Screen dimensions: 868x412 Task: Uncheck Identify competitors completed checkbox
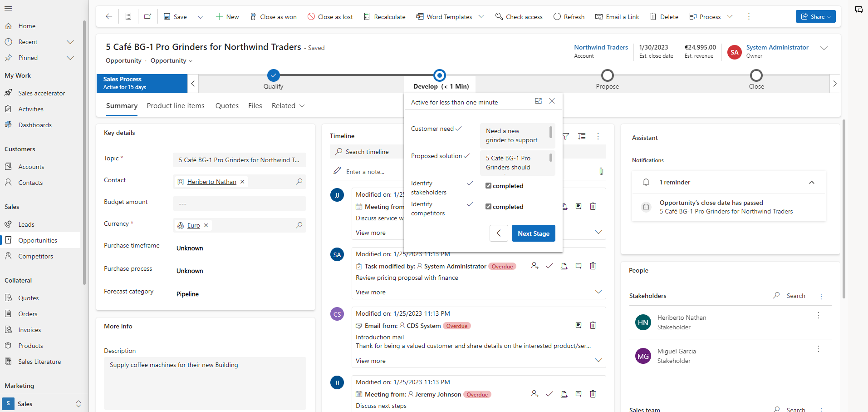(x=488, y=207)
